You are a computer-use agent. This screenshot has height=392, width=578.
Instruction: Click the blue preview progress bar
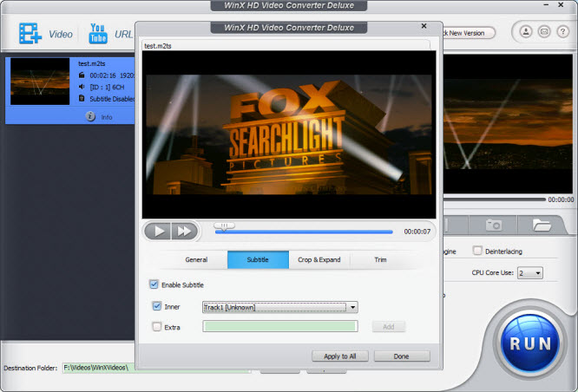(304, 232)
